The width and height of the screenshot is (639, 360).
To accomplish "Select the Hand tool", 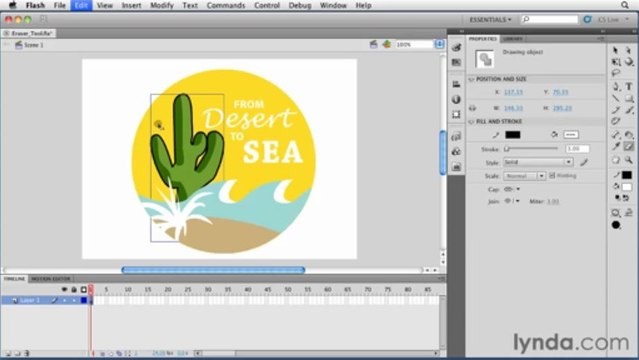I will pos(616,160).
